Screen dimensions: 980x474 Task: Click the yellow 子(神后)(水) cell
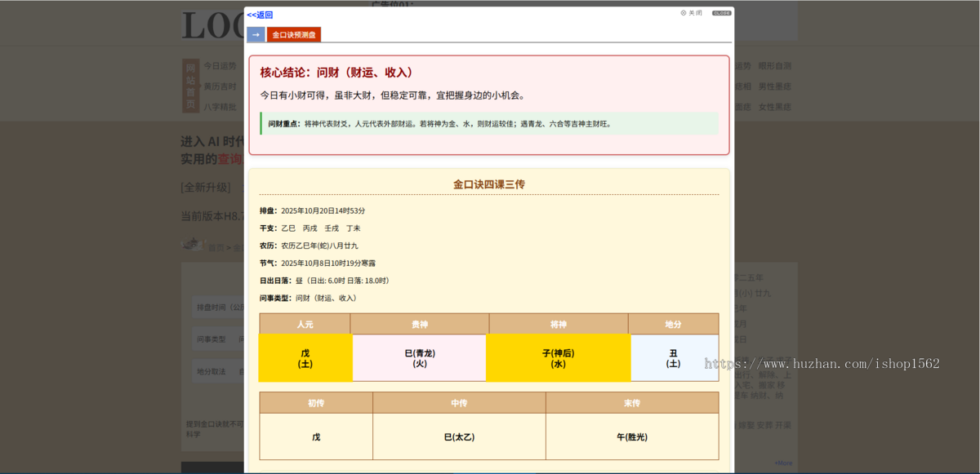pyautogui.click(x=559, y=358)
